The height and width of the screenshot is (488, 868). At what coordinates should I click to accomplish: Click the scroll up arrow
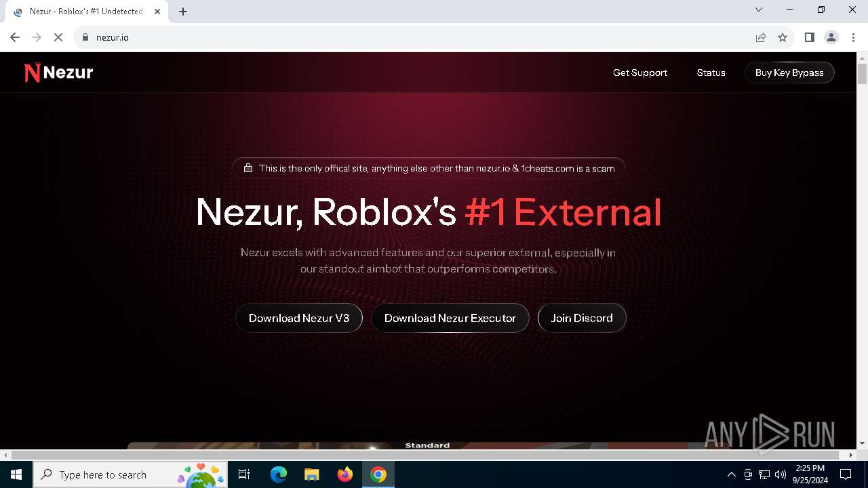click(x=862, y=57)
